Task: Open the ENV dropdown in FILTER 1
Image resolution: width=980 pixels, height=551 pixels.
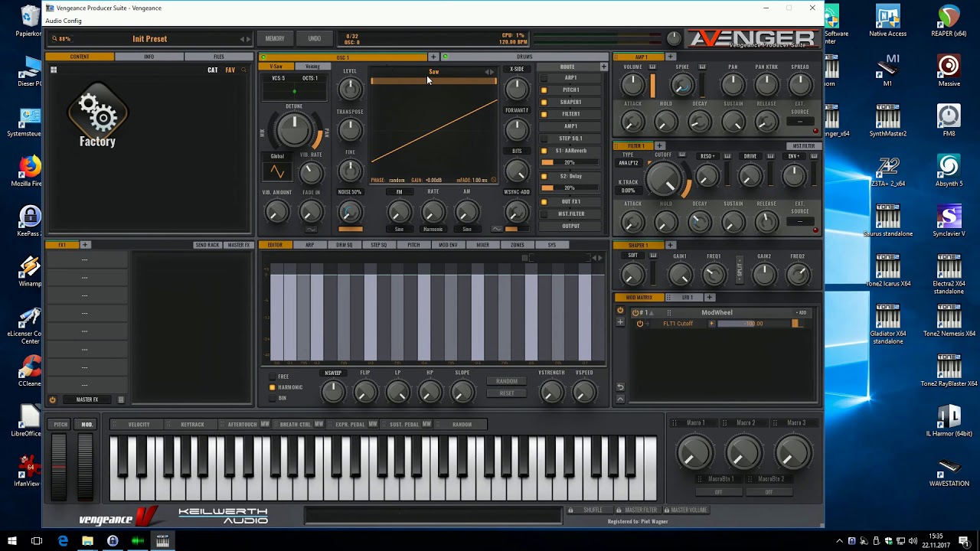Action: [794, 156]
